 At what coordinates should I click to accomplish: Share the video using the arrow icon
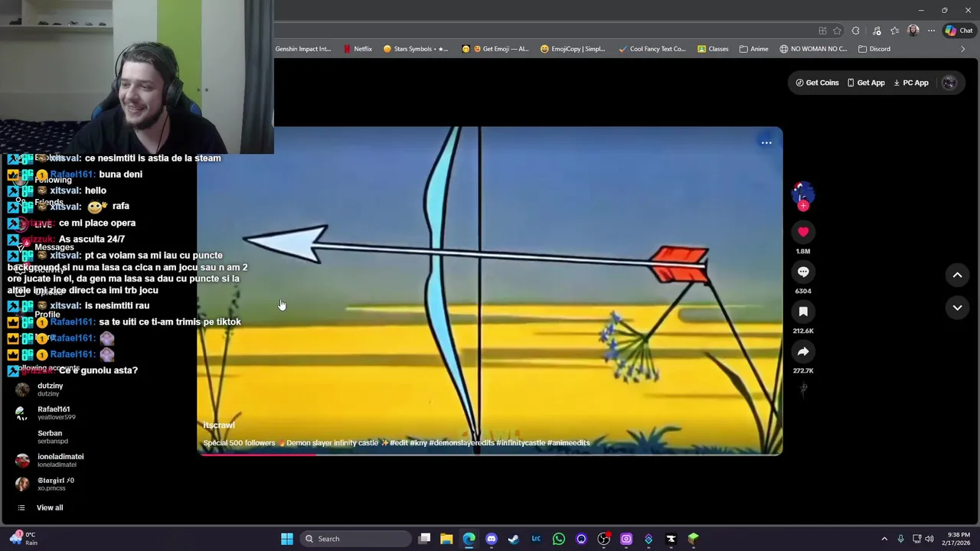pyautogui.click(x=803, y=351)
